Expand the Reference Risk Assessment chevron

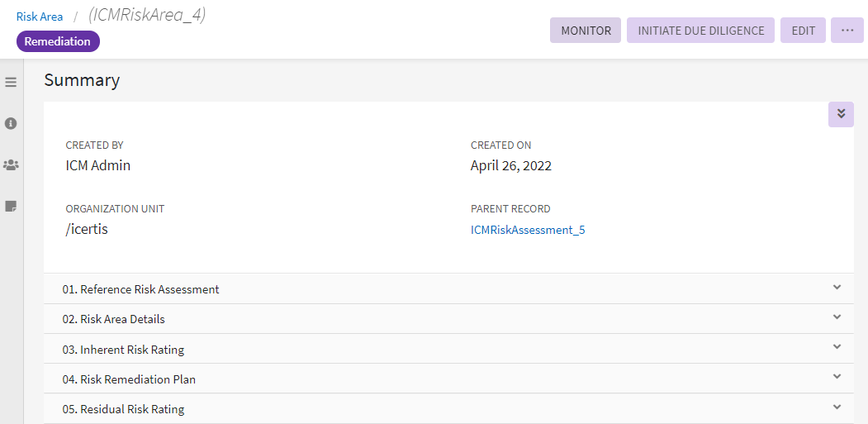(x=837, y=288)
